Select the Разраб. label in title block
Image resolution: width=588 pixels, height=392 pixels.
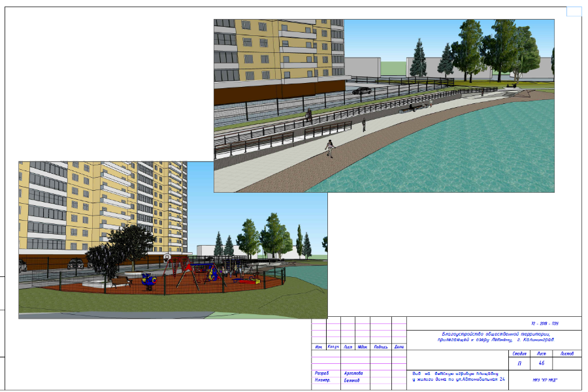click(x=321, y=373)
